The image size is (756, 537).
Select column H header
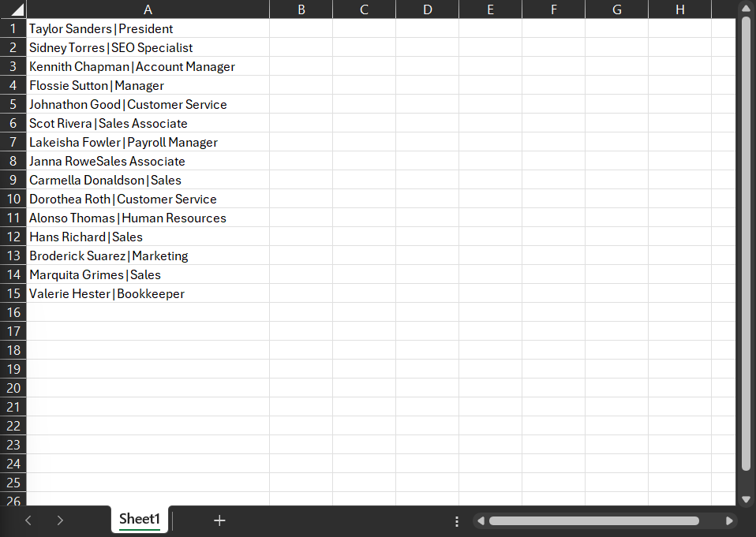pyautogui.click(x=679, y=9)
